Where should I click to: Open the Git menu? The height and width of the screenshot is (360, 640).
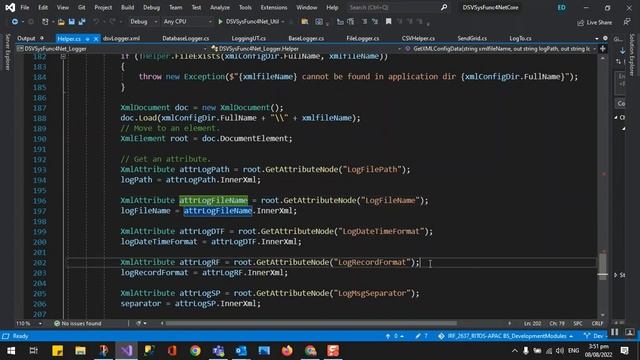pos(82,7)
